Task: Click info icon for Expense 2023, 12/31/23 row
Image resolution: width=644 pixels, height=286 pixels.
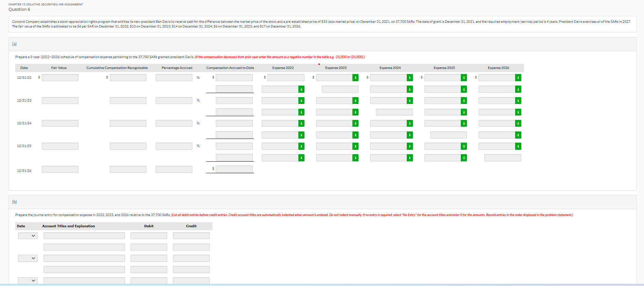Action: [355, 101]
